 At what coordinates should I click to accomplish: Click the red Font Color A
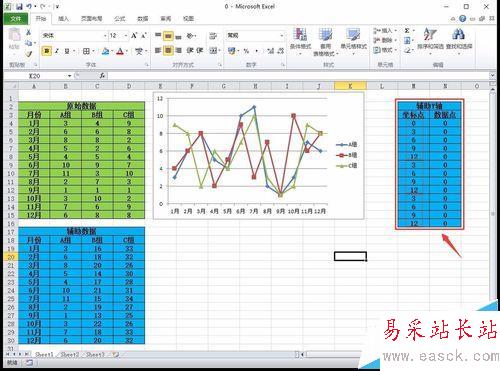(x=120, y=51)
